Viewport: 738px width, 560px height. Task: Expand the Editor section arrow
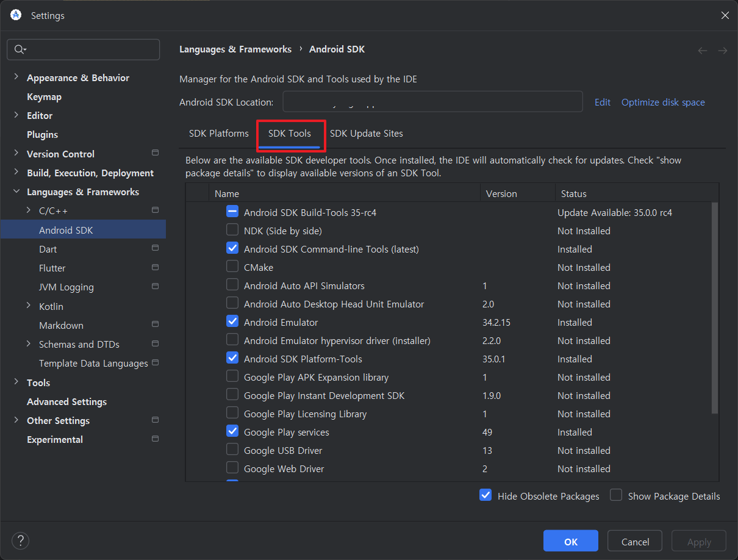[x=16, y=115]
